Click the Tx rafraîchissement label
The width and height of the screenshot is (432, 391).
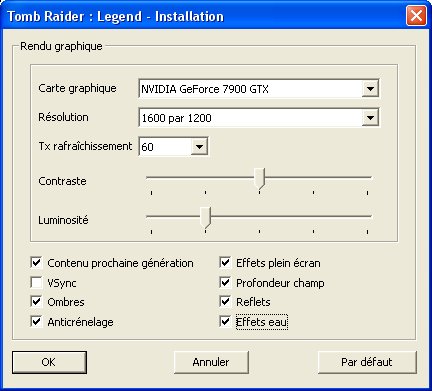85,146
